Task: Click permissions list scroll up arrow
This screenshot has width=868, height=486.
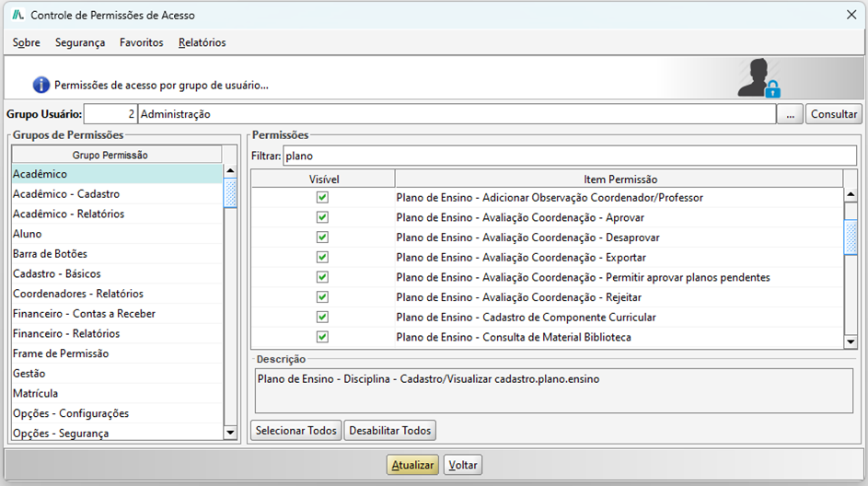Action: coord(851,194)
